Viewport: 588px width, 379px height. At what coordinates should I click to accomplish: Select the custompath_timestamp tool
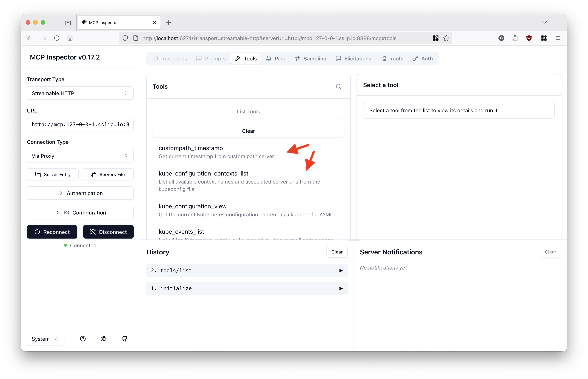pyautogui.click(x=248, y=152)
